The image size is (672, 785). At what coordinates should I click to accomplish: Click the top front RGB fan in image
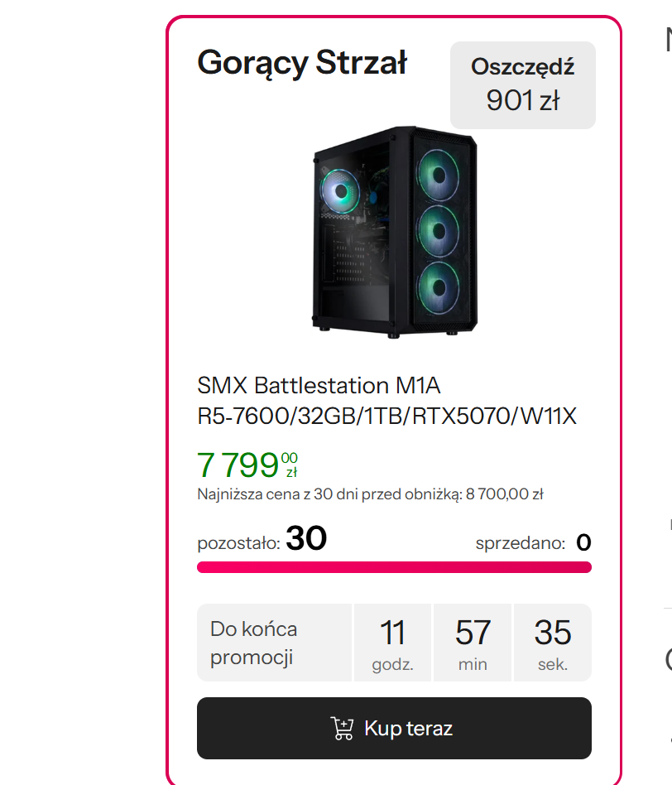coord(439,176)
